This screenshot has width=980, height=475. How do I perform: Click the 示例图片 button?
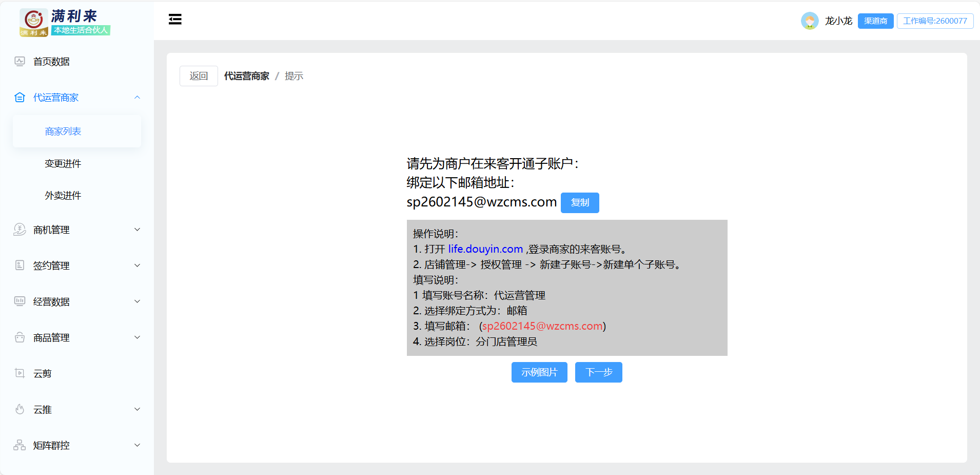539,372
